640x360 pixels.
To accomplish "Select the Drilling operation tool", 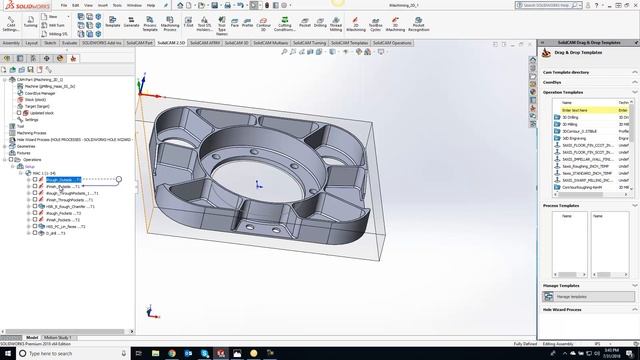I will click(320, 22).
